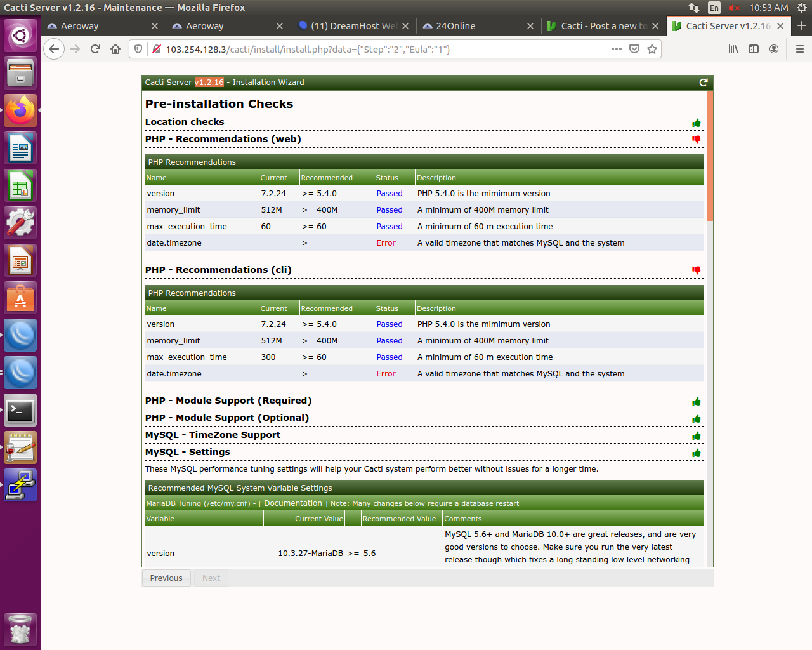Open MariaDB Tuning Documentation link

point(293,503)
